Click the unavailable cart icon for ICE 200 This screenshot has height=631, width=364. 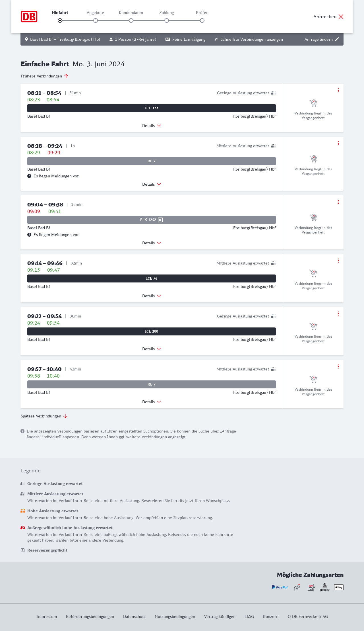point(313,326)
